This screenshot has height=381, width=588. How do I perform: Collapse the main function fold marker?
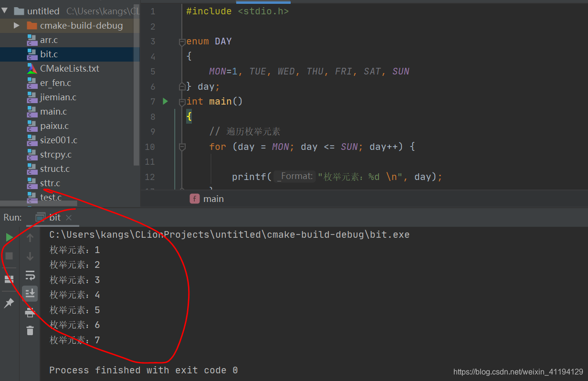(x=182, y=102)
